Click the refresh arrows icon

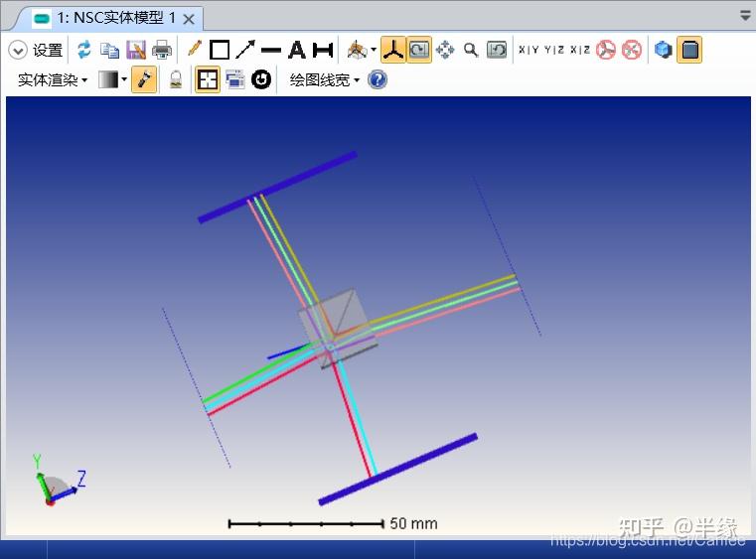coord(83,50)
